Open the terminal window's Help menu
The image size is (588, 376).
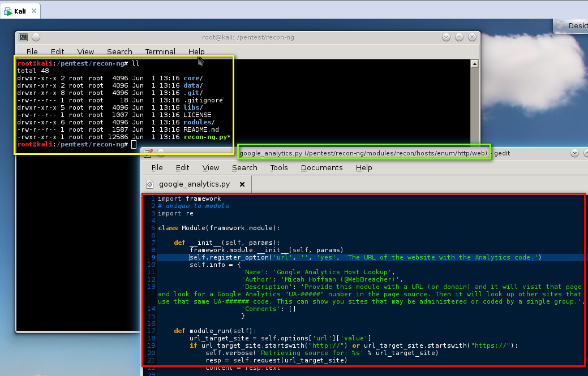pos(196,51)
